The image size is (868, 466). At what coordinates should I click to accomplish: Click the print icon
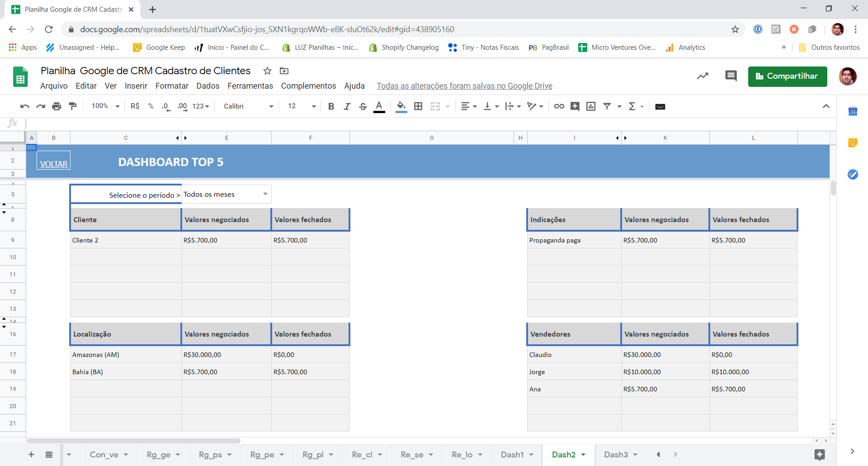[57, 106]
